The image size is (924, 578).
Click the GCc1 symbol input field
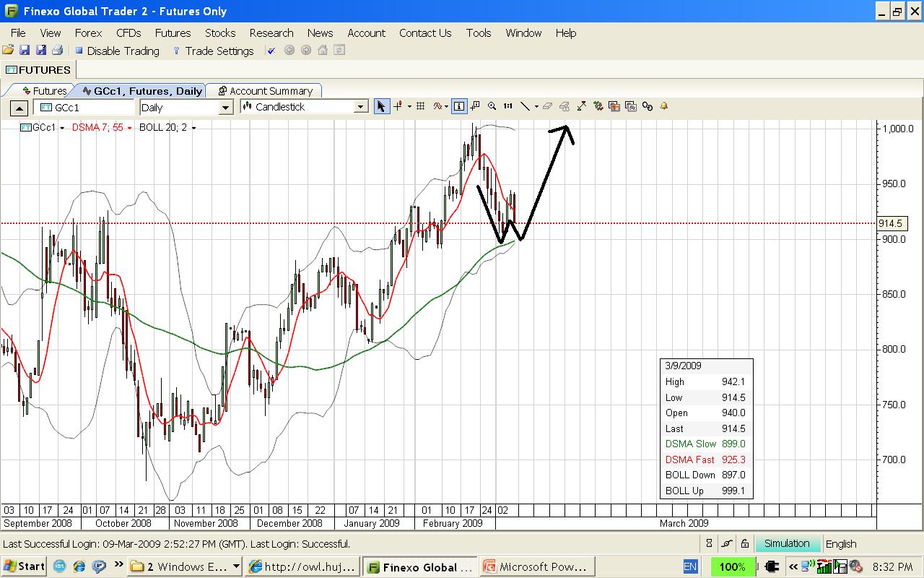coord(87,108)
